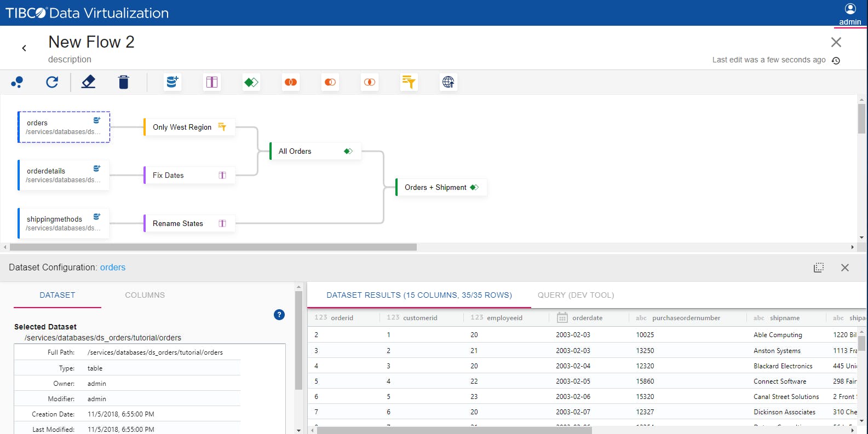Viewport: 868px width, 434px height.
Task: Click the globe publish icon
Action: 448,82
